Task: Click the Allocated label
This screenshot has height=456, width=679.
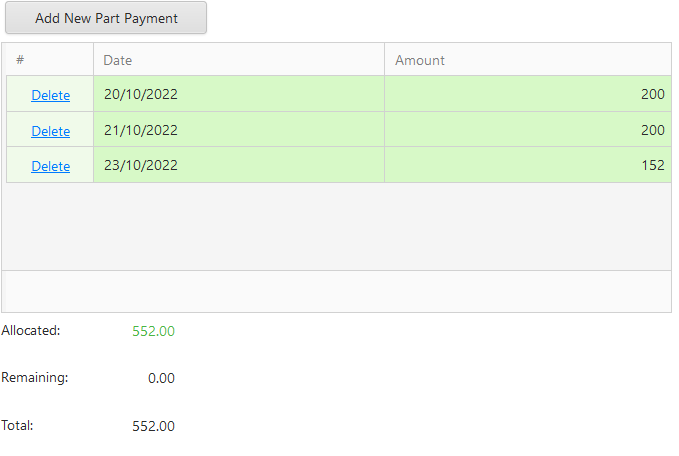Action: [31, 330]
